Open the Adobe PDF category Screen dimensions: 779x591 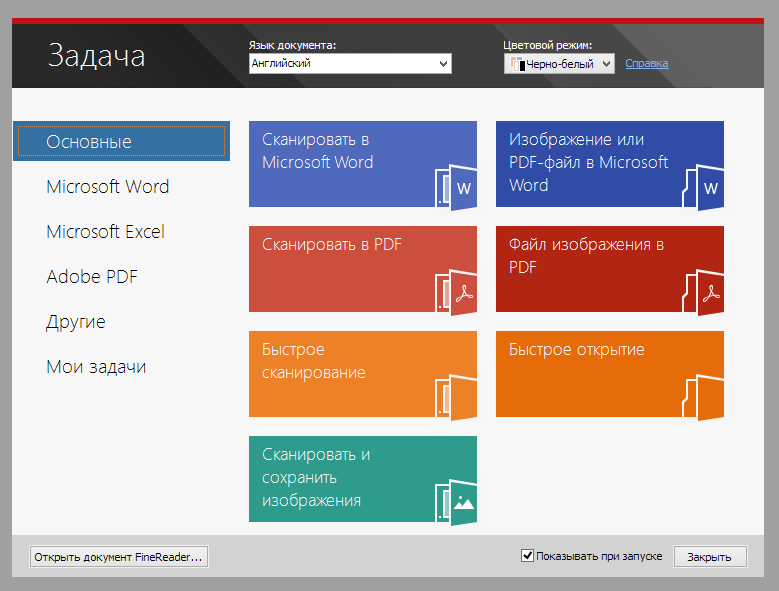pos(92,277)
